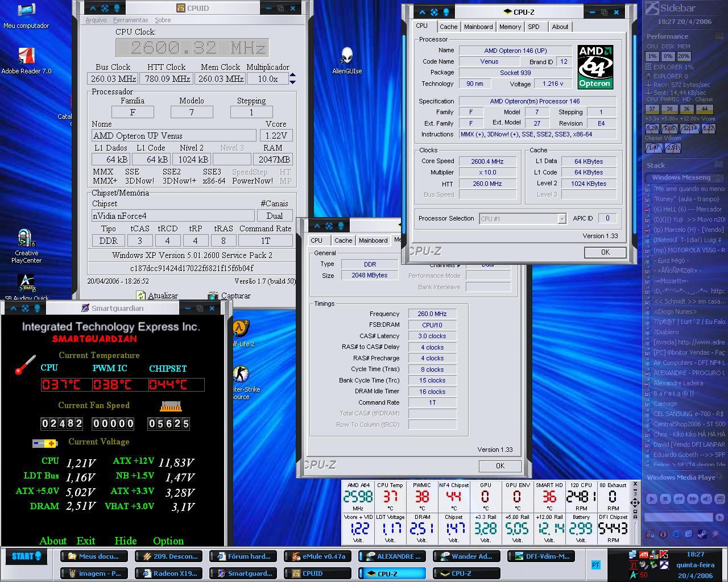Select Mainboard tab in the memory CPU-Z window
728x582 pixels.
click(373, 240)
